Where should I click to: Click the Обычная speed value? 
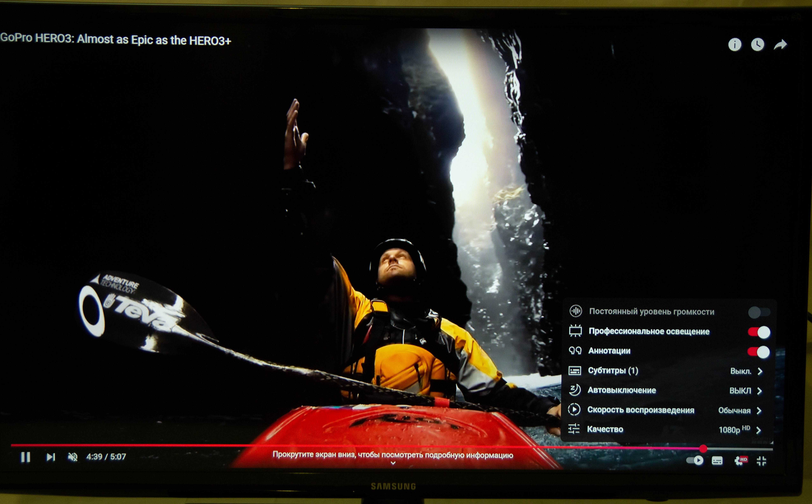(734, 410)
